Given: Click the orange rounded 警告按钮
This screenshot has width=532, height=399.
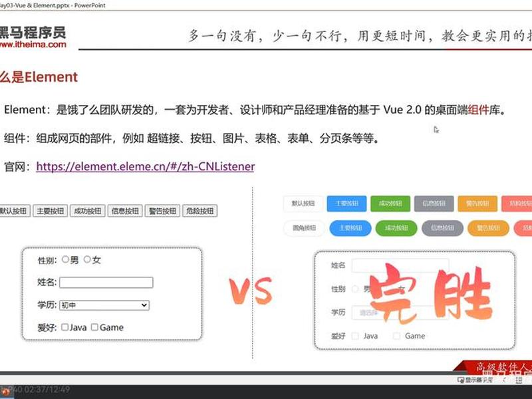Looking at the screenshot, I should (488, 228).
